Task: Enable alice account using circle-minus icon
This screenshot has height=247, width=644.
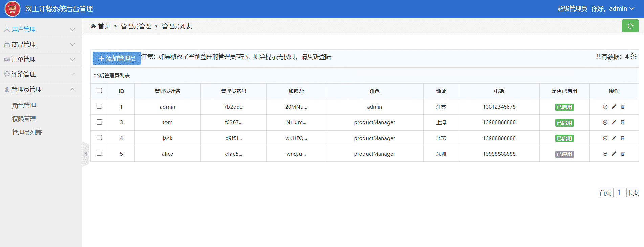Action: [605, 154]
